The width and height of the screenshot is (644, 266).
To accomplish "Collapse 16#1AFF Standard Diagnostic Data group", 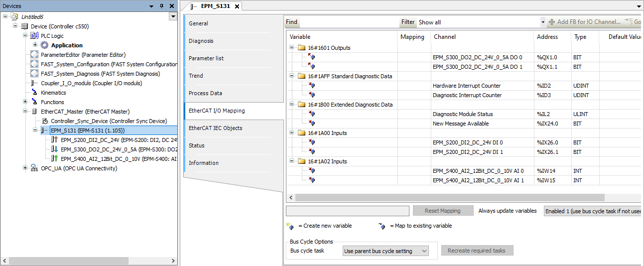I will (x=291, y=76).
